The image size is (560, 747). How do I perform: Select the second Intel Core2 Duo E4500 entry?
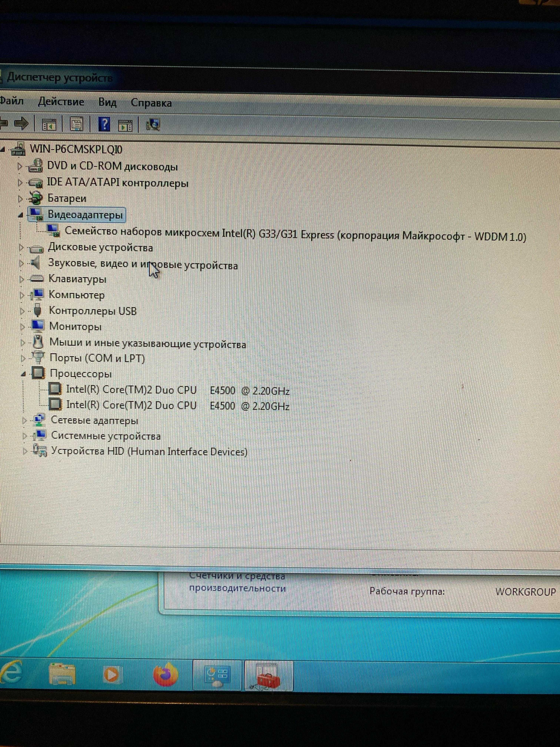coord(178,406)
